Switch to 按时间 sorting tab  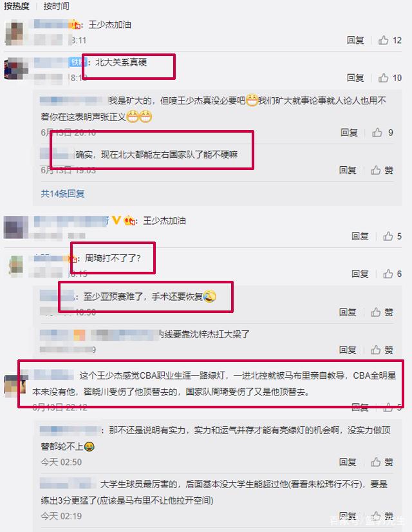pos(56,6)
